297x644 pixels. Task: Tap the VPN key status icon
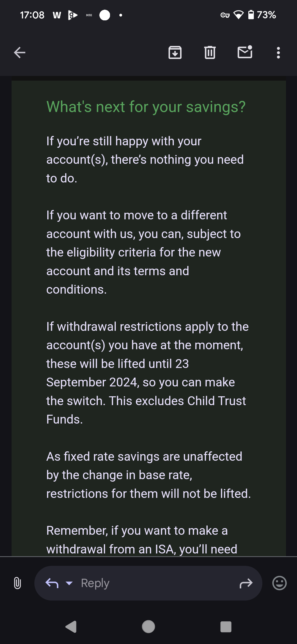225,15
